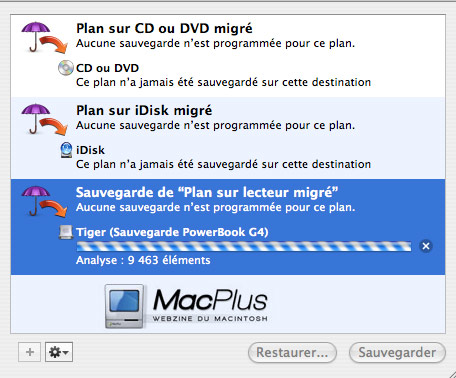The width and height of the screenshot is (456, 378).
Task: Click the Tiger hard drive icon
Action: coord(66,232)
